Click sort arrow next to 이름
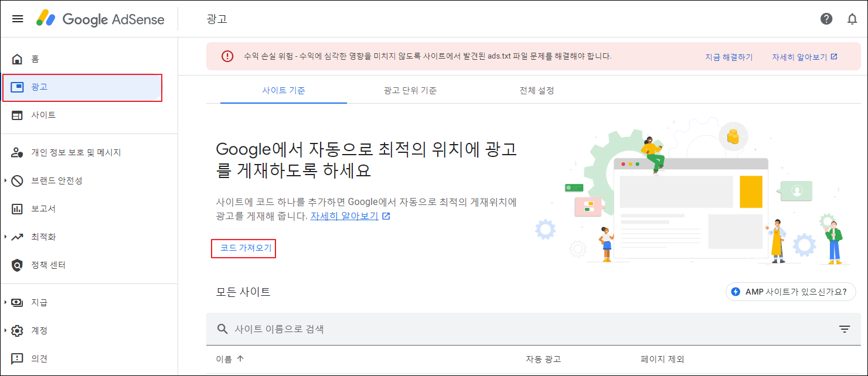The height and width of the screenshot is (376, 868). pos(240,359)
